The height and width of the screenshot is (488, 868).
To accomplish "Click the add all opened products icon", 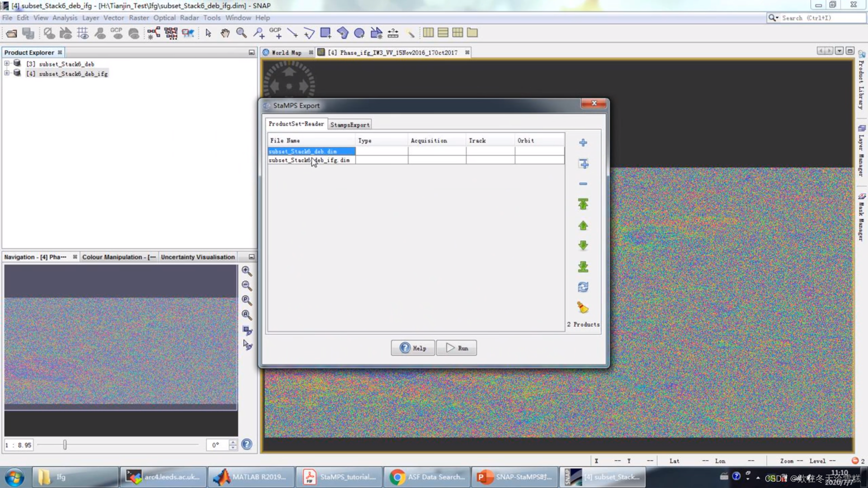I will click(583, 164).
